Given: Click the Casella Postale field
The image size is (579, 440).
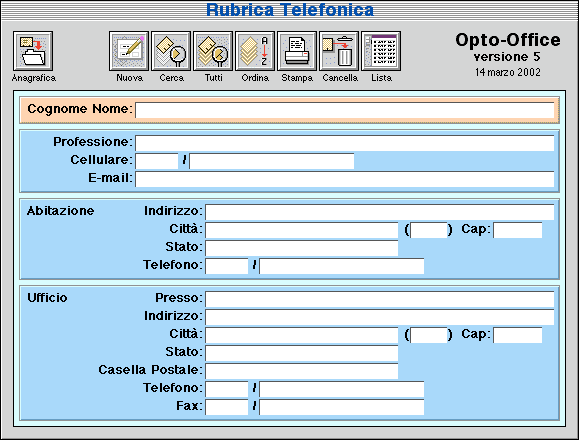Looking at the screenshot, I should (x=302, y=371).
